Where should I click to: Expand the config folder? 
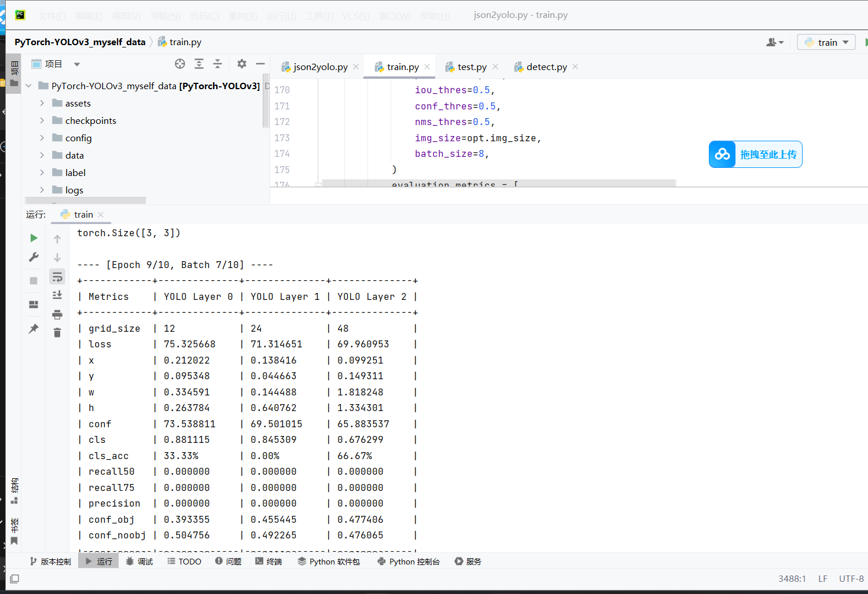[x=42, y=138]
